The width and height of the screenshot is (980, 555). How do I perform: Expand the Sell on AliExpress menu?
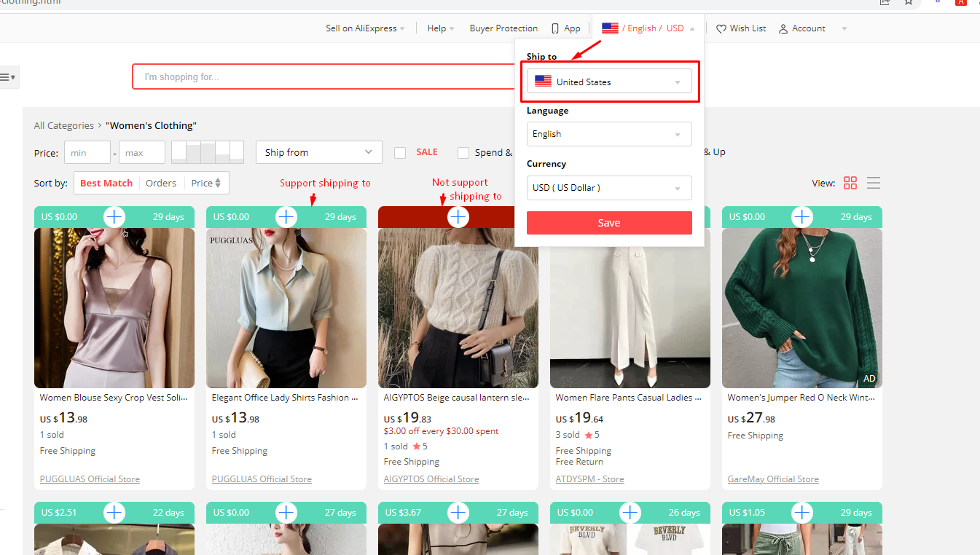coord(365,28)
